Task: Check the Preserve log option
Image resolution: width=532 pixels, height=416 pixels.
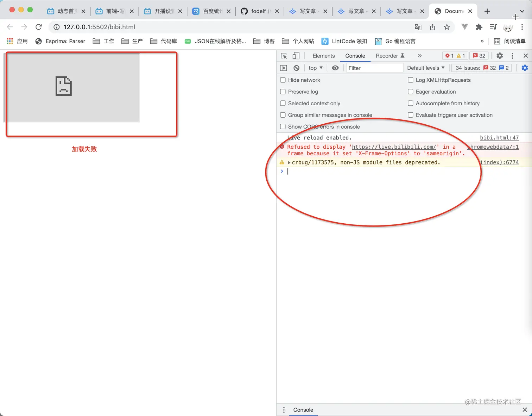Action: 283,92
